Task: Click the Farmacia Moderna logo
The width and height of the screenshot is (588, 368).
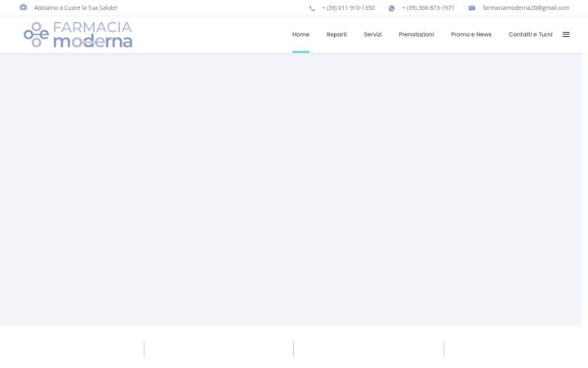Action: pyautogui.click(x=78, y=34)
